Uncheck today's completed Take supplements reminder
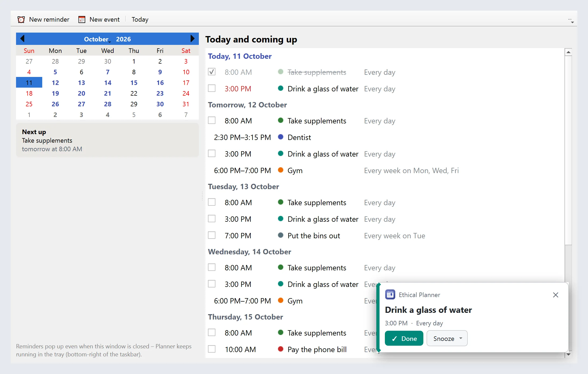588x374 pixels. tap(212, 72)
